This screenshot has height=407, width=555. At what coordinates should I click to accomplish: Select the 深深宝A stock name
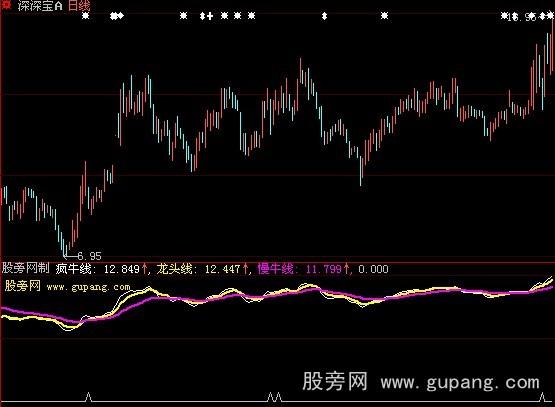[x=40, y=6]
